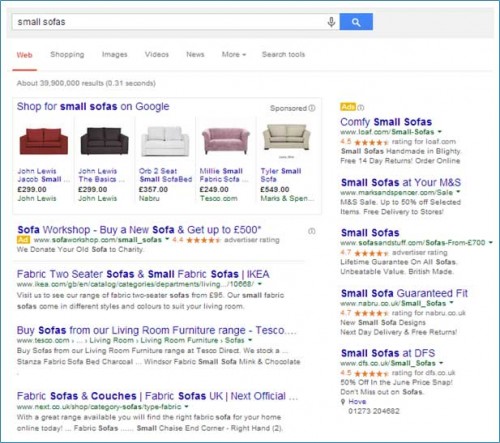The height and width of the screenshot is (443, 500).
Task: Open John Lewis The Basics product link
Action: pos(102,175)
